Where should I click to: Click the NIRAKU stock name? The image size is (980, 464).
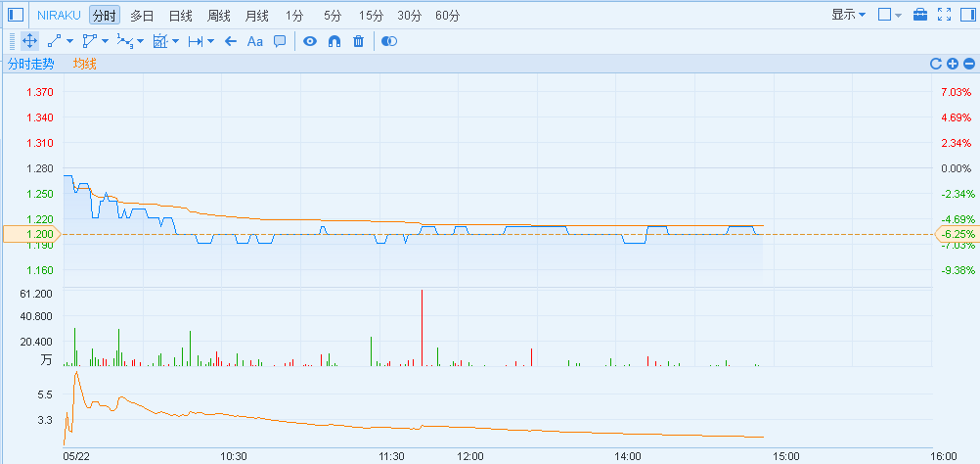pos(59,16)
